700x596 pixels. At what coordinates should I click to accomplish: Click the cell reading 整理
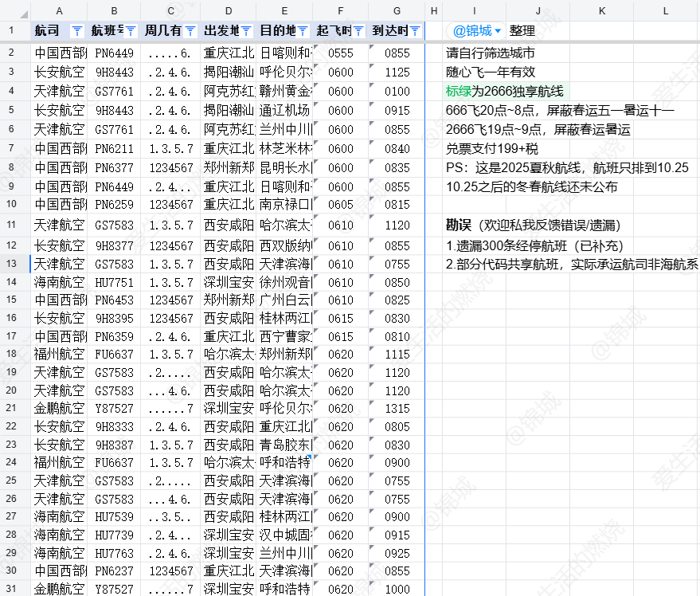(522, 31)
